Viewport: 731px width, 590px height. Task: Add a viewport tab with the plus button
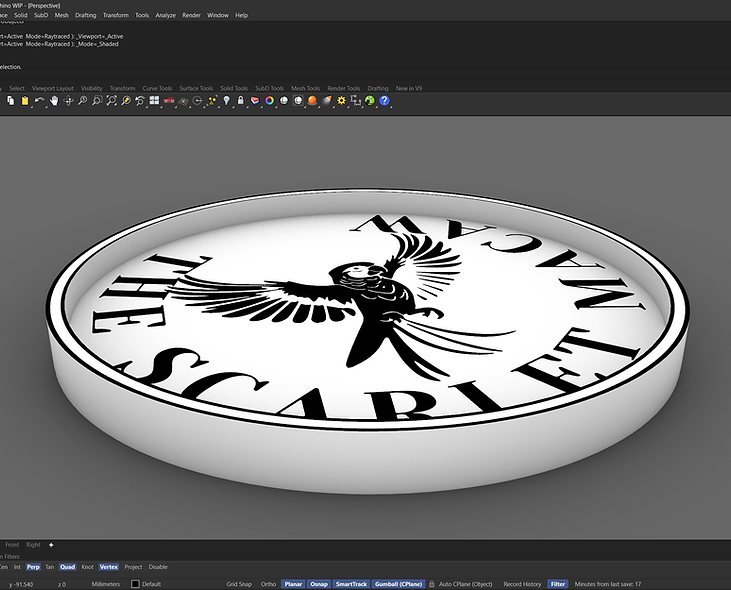(x=51, y=545)
